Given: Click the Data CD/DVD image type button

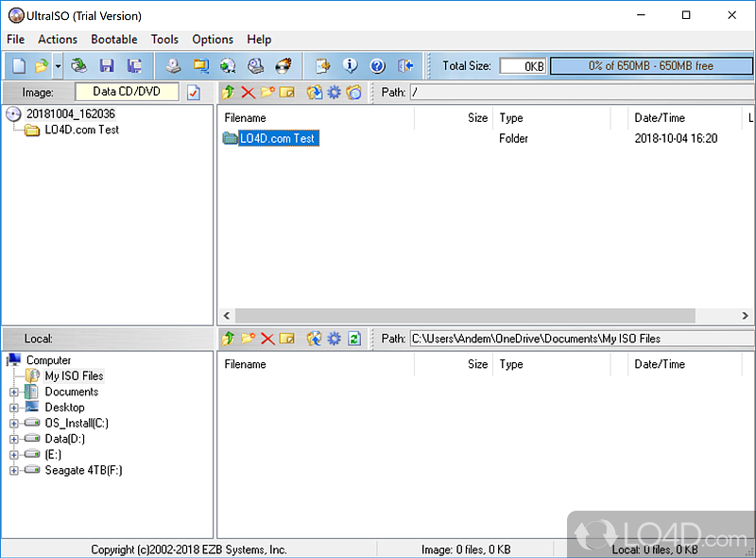Looking at the screenshot, I should point(127,92).
